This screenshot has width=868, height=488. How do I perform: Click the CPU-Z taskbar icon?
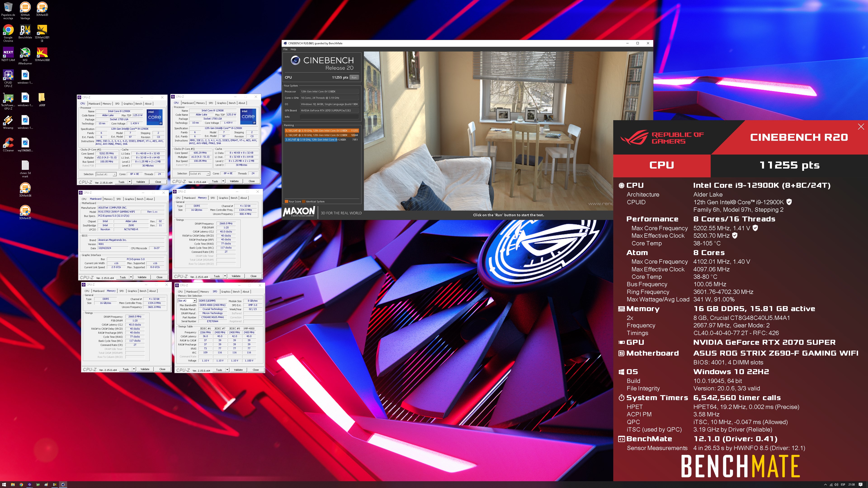tap(29, 485)
